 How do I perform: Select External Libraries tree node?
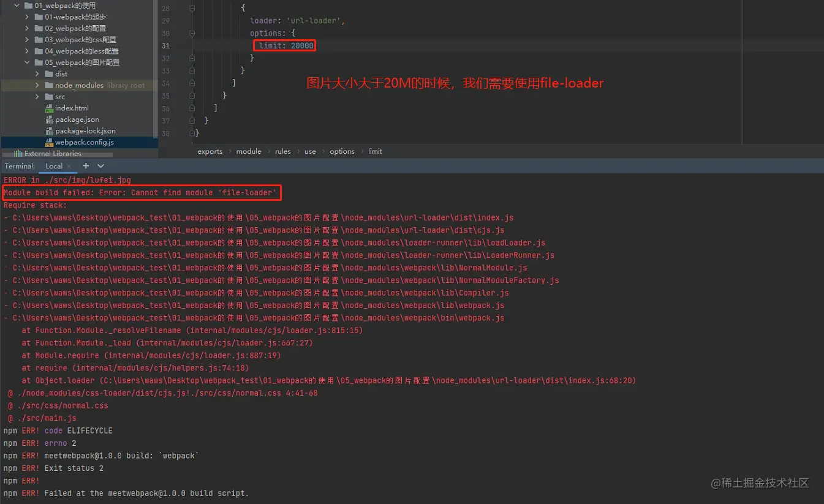[53, 154]
